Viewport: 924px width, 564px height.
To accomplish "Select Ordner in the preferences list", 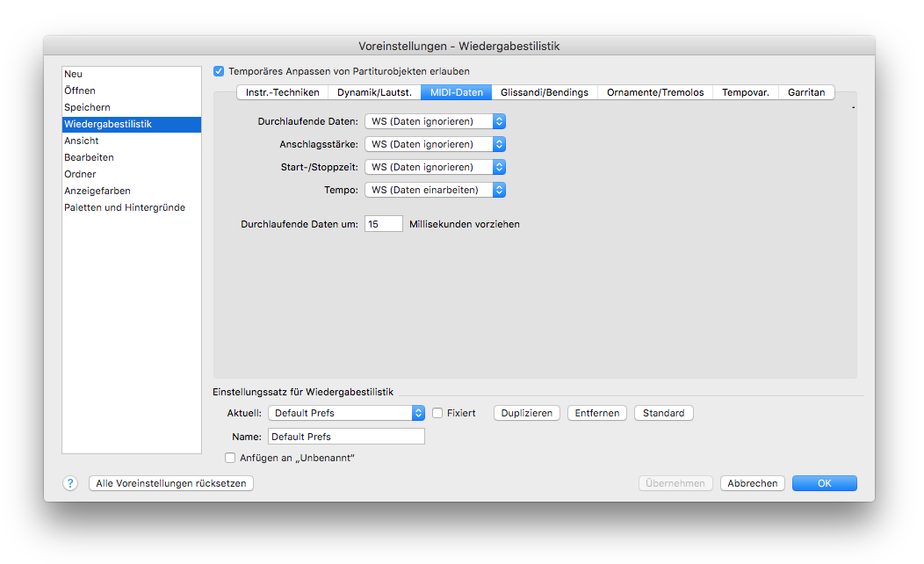I will (x=132, y=175).
